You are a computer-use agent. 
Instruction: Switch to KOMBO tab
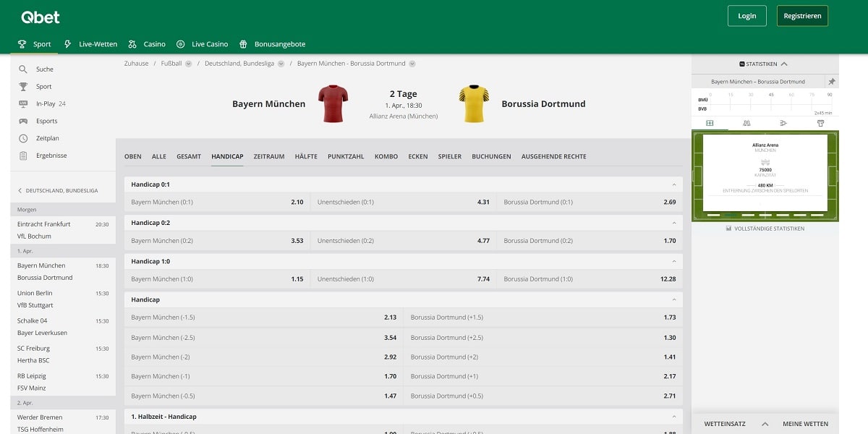[x=386, y=156]
